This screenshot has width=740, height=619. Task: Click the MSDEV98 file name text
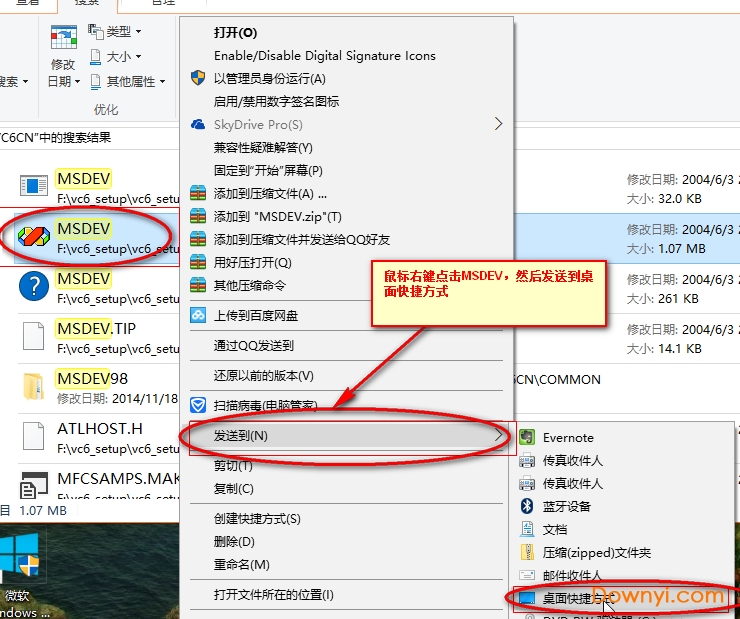pos(92,378)
